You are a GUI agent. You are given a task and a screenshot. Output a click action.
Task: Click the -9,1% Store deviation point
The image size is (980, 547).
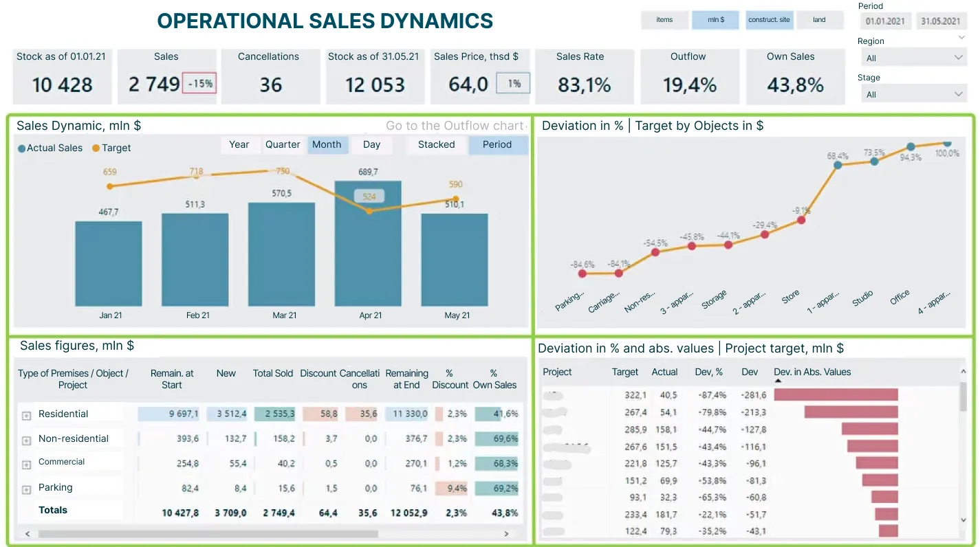pyautogui.click(x=801, y=220)
